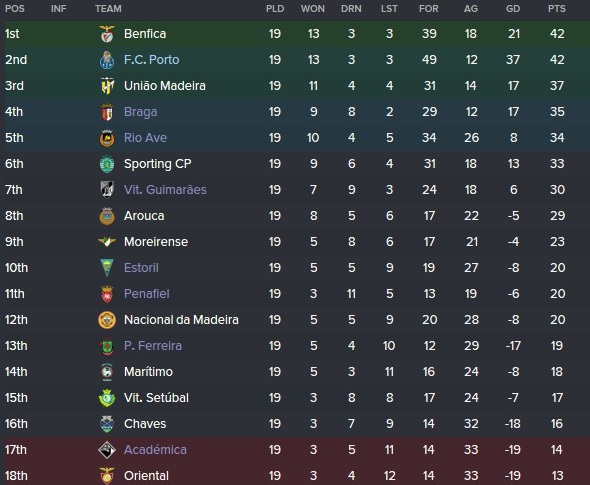Viewport: 590px width, 485px height.
Task: Select the Braga club badge icon
Action: pos(107,112)
